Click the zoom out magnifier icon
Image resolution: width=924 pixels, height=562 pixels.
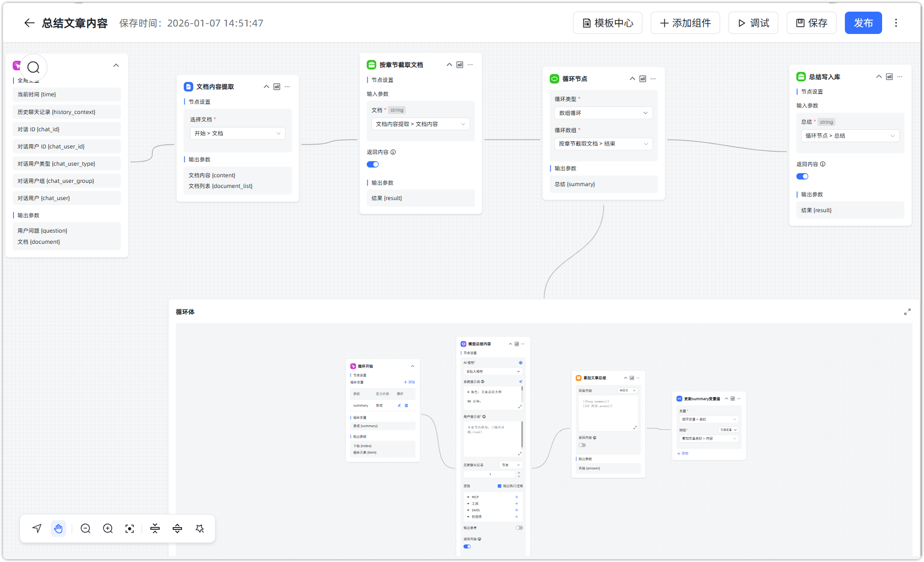[85, 529]
